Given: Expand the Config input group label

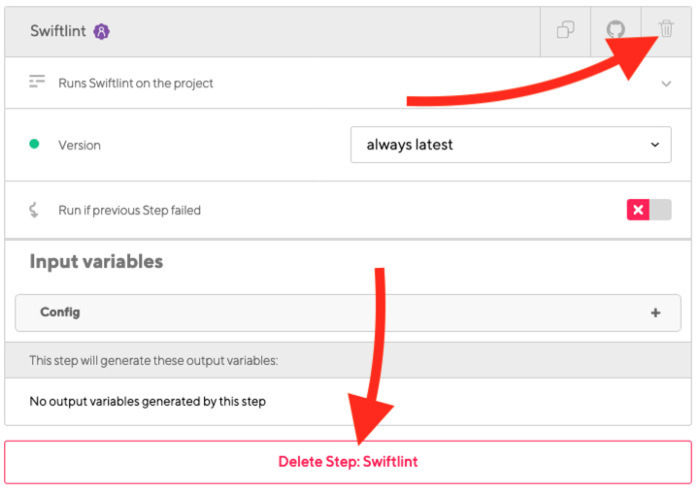Looking at the screenshot, I should coord(60,313).
